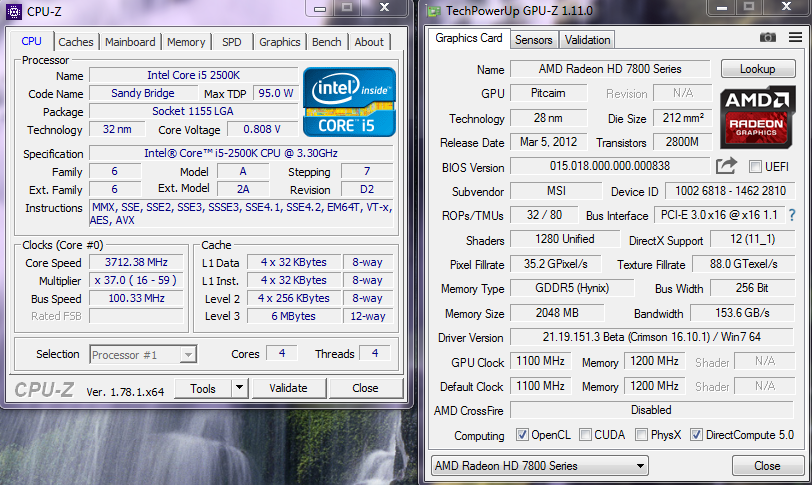Click the Memory Size value 2048 MB
The image size is (812, 485).
(557, 313)
